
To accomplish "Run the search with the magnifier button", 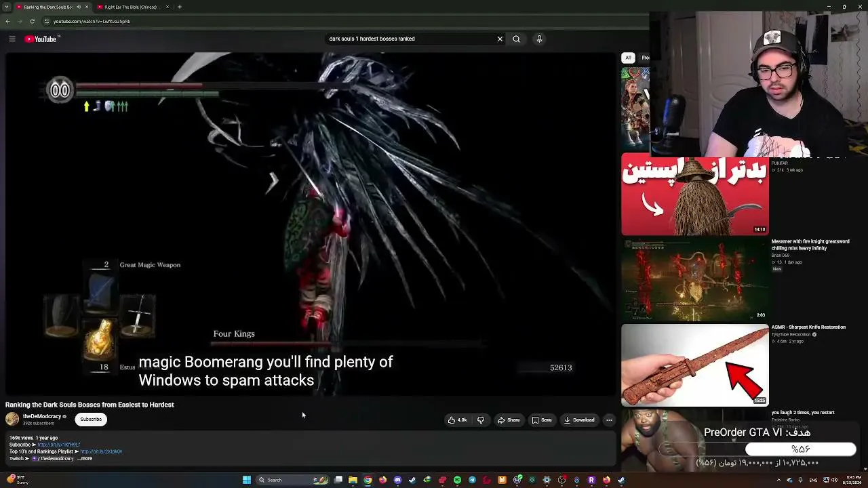I will click(516, 39).
